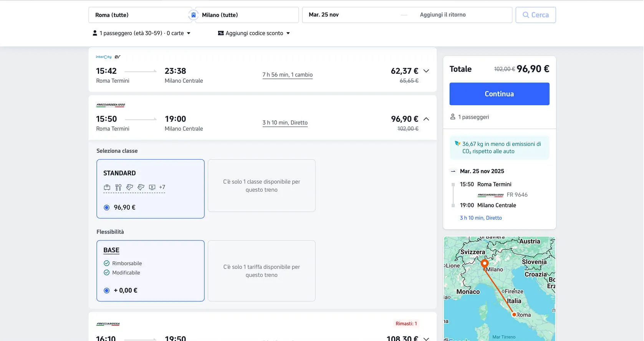Click the Frecciarossa 1000 logo on 15:50 train
The image size is (644, 341).
111,105
